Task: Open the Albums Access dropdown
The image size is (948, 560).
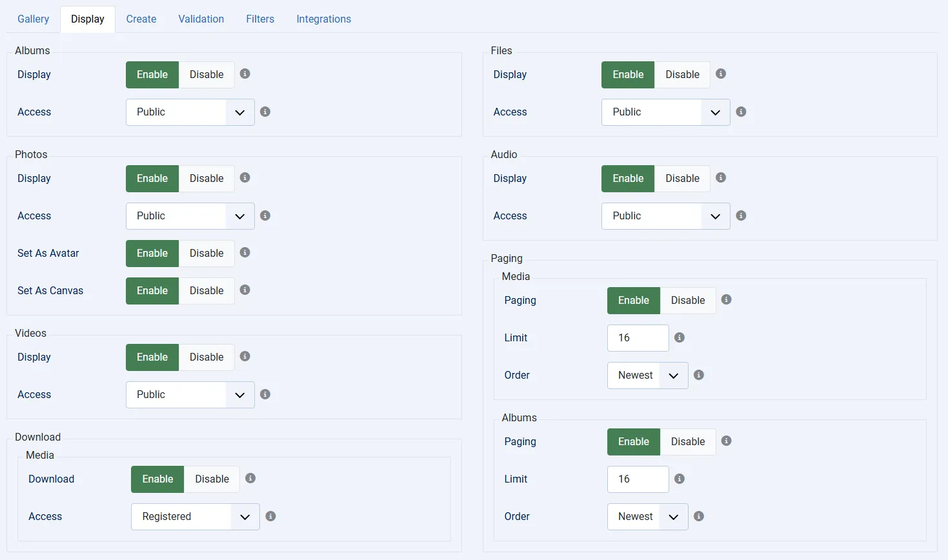Action: pyautogui.click(x=190, y=112)
